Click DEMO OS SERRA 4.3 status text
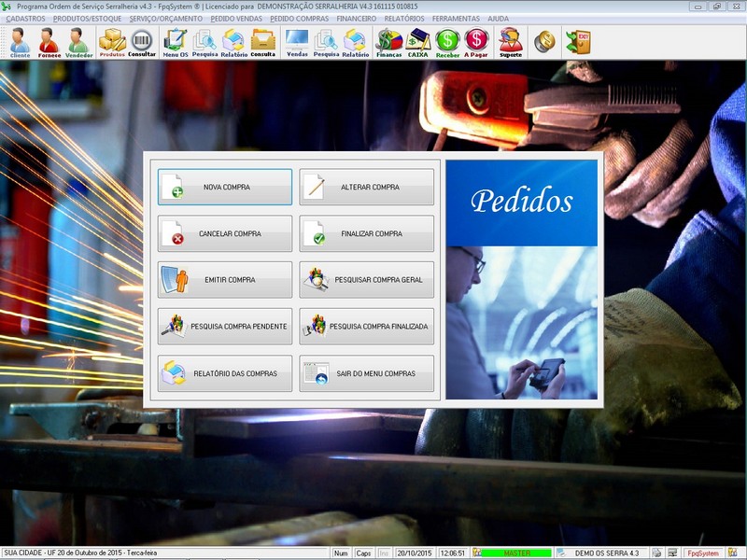 click(x=606, y=553)
